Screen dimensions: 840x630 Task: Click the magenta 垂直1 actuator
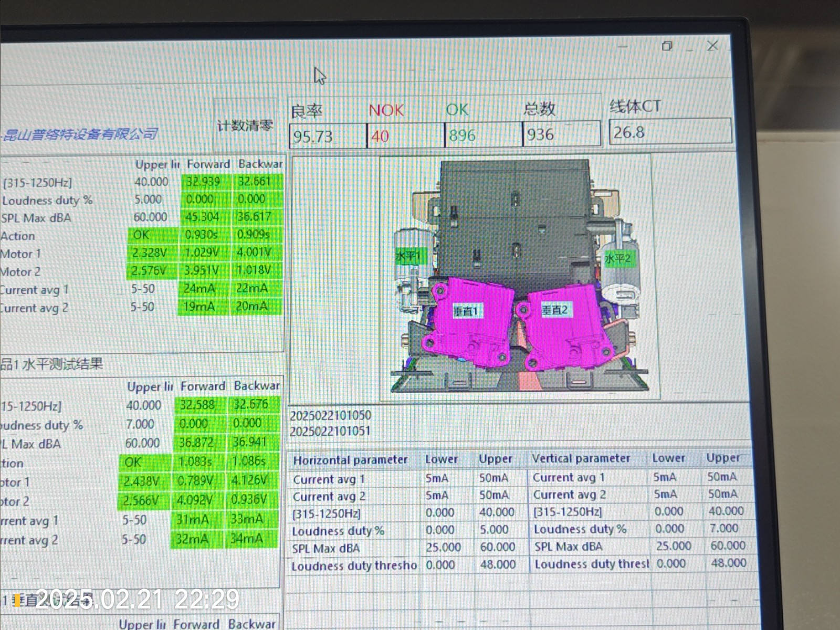point(466,320)
